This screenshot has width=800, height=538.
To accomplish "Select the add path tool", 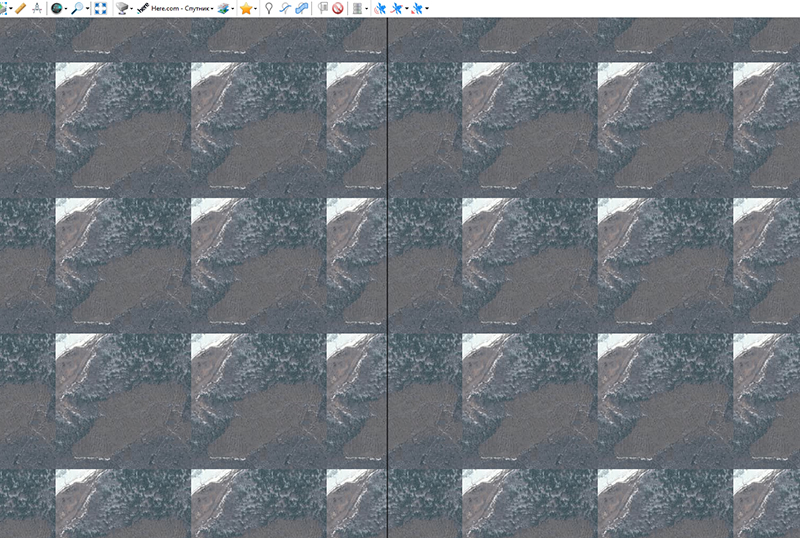I will [285, 8].
